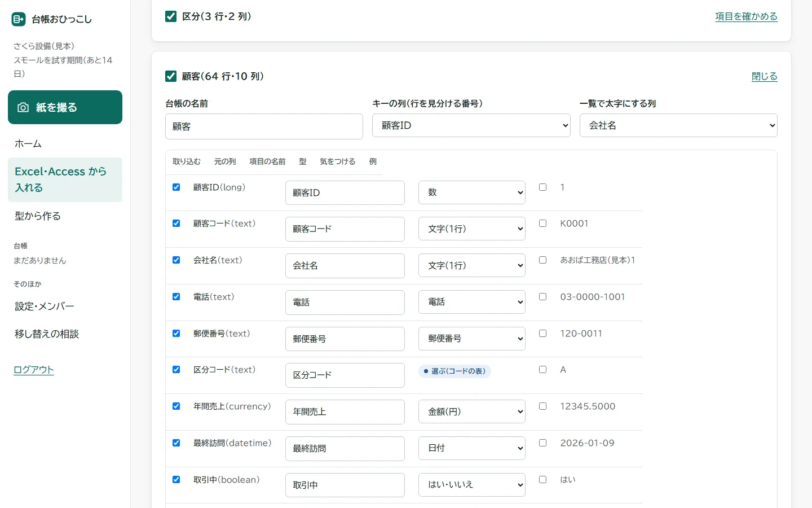Screen dimensions: 812x508
Task: Click the 紙を撮る button
Action: [65, 107]
